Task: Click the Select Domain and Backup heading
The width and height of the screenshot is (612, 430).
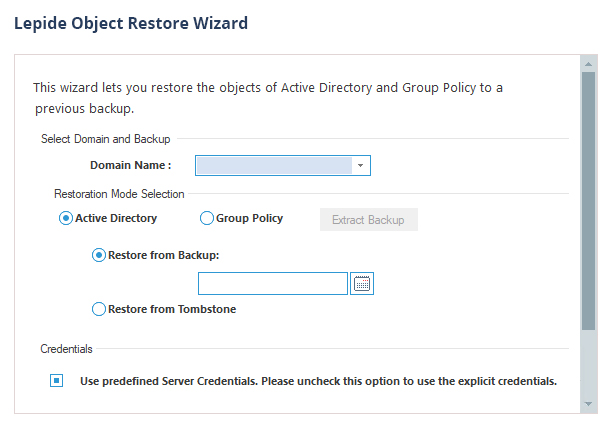Action: point(105,139)
